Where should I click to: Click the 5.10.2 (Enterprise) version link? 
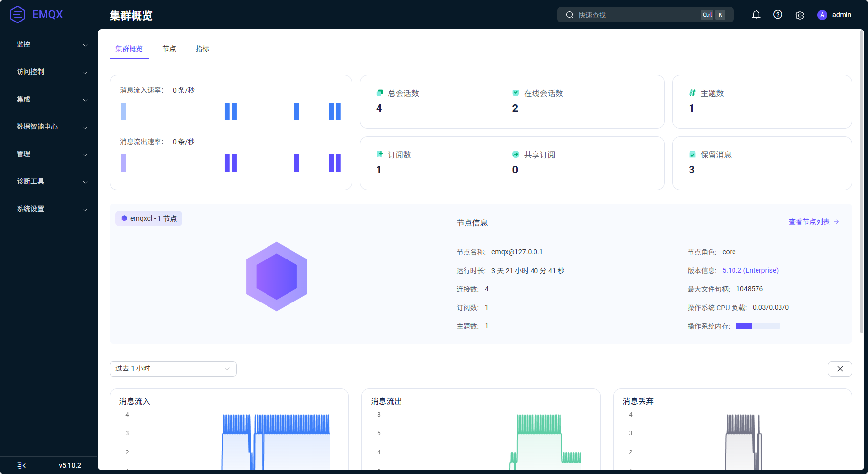tap(750, 270)
